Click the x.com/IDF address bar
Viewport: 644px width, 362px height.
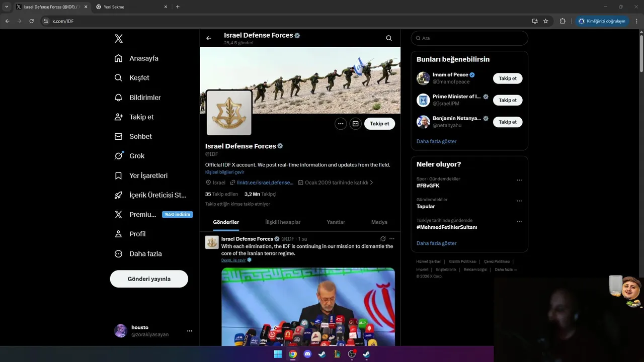[284, 21]
